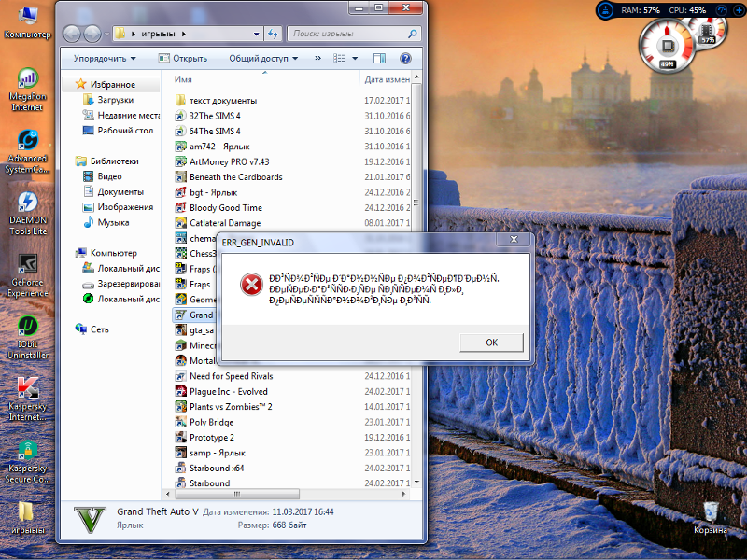Collapse the Библиотеки tree section
Screen dimensions: 747x560
point(71,161)
